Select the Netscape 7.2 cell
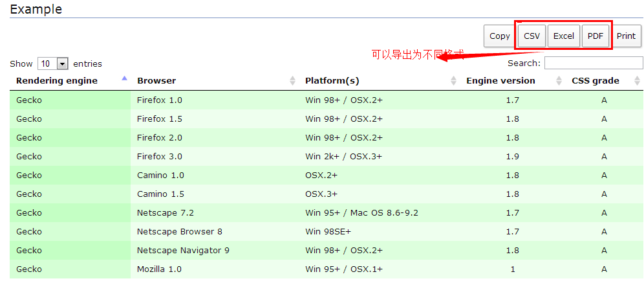This screenshot has width=644, height=283. click(x=215, y=212)
